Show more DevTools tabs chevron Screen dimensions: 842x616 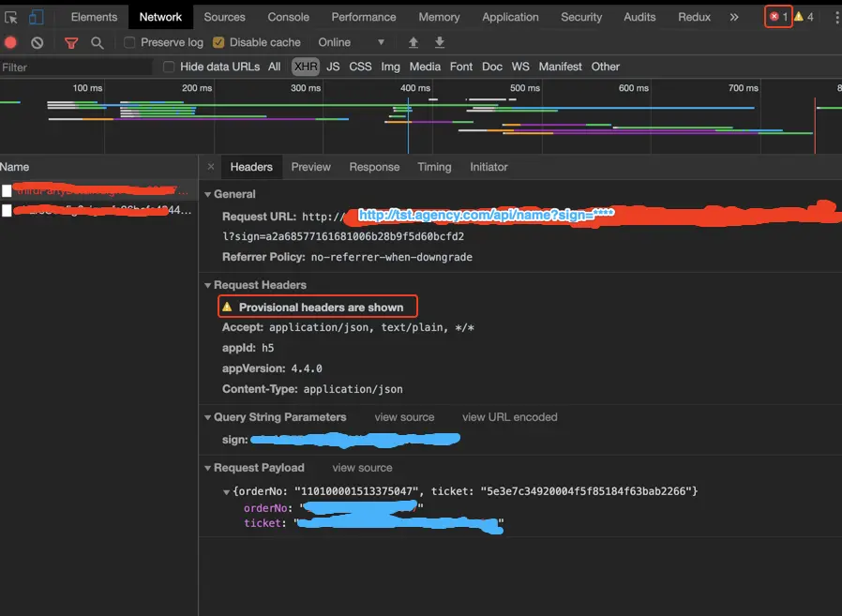734,17
